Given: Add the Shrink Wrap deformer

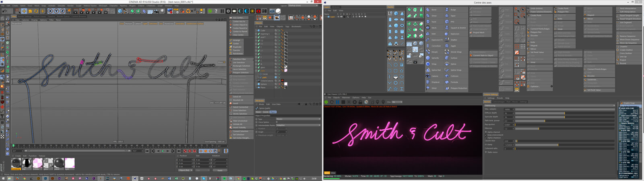Looking at the screenshot, I should (x=456, y=52).
